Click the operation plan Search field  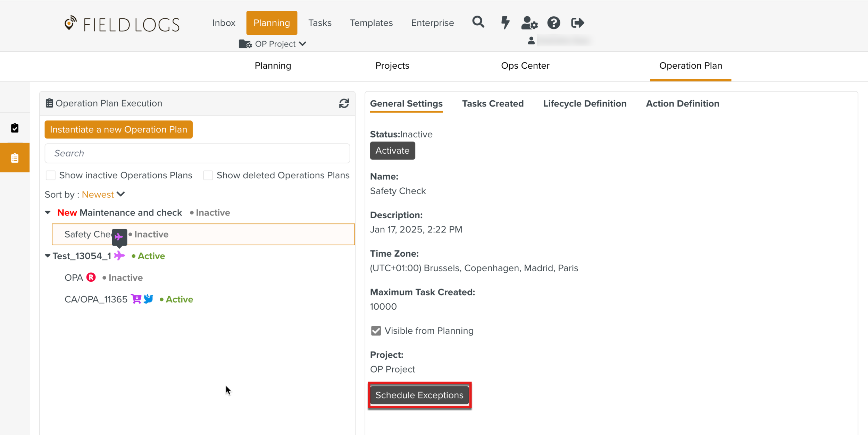click(197, 153)
